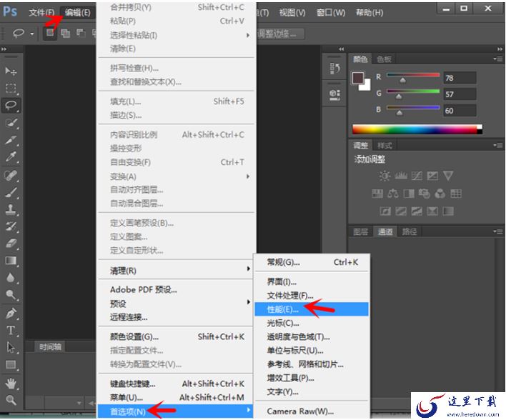The image size is (506, 420).
Task: Select the Healing Brush tool
Action: [x=11, y=176]
